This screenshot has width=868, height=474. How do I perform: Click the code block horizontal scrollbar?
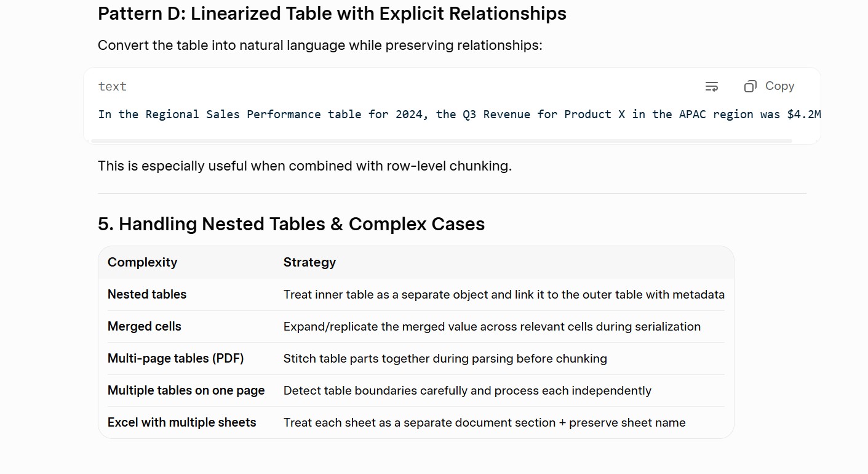[x=441, y=141]
